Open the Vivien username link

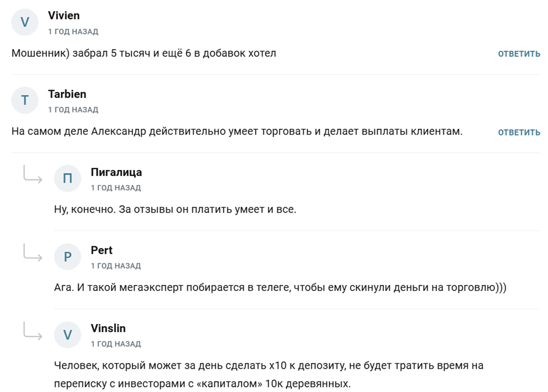click(x=64, y=16)
